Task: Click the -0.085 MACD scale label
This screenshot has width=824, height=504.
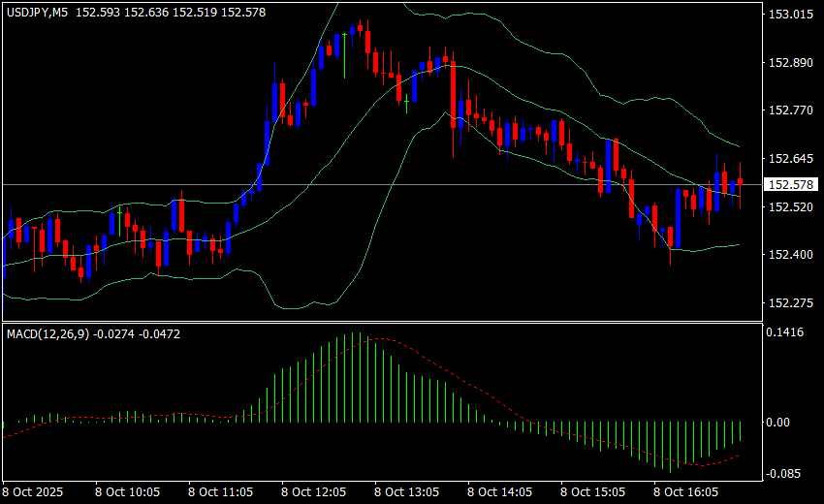Action: click(785, 474)
